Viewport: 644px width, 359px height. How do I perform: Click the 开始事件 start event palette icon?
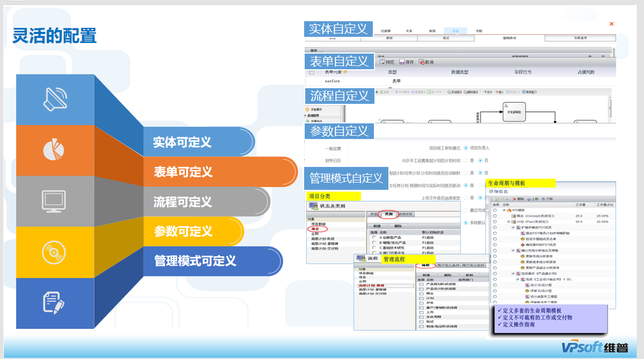coord(307,109)
